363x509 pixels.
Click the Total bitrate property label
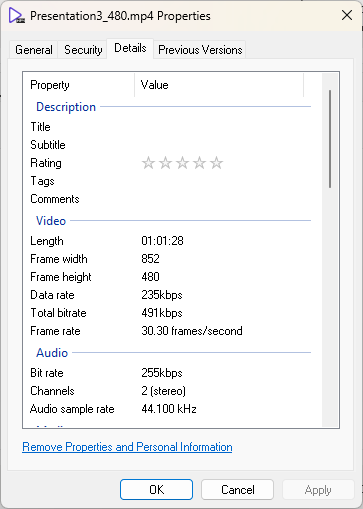[58, 313]
